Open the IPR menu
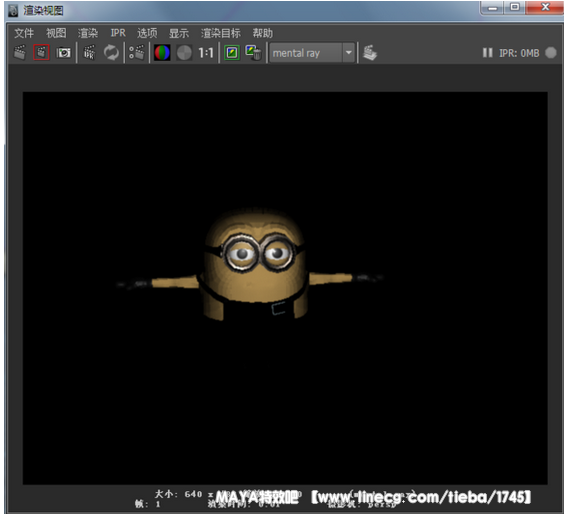The image size is (565, 514). (118, 33)
